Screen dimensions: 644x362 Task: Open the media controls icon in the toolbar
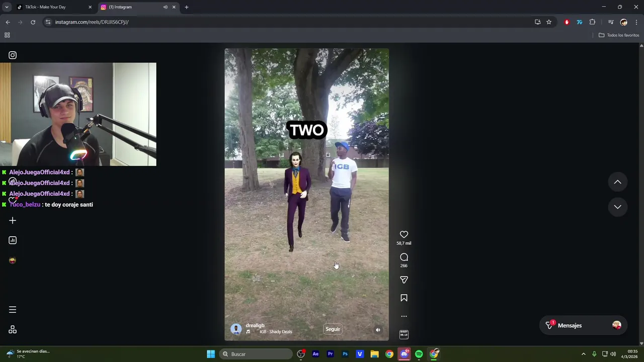pos(611,22)
